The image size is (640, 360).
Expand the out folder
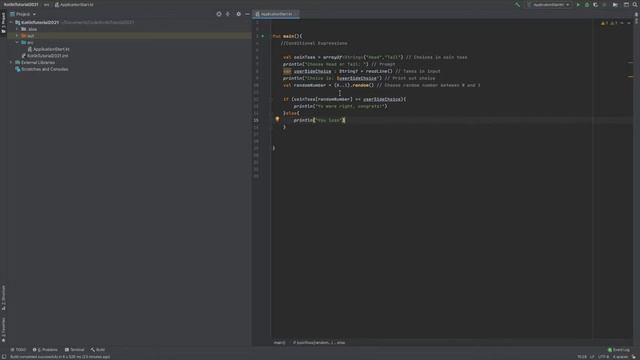pyautogui.click(x=17, y=36)
